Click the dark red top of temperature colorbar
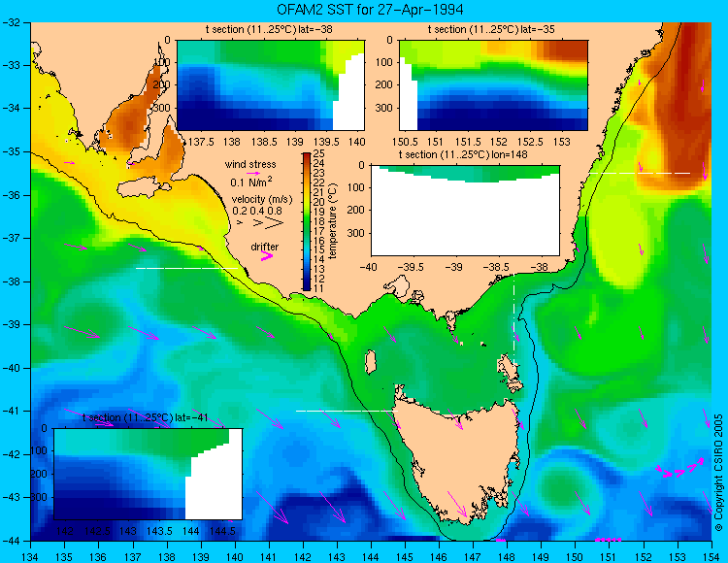This screenshot has width=728, height=563. (x=307, y=156)
